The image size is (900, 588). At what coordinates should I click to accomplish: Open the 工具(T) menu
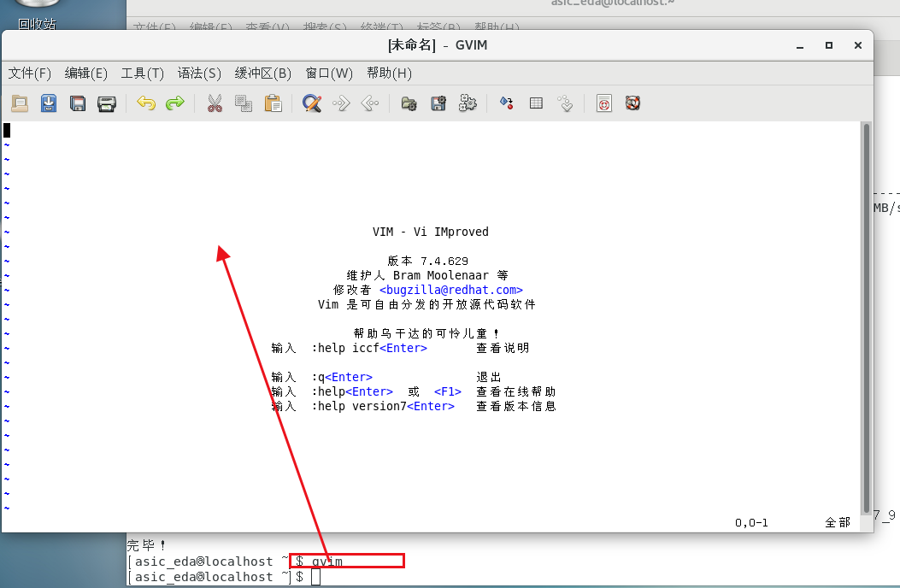143,73
